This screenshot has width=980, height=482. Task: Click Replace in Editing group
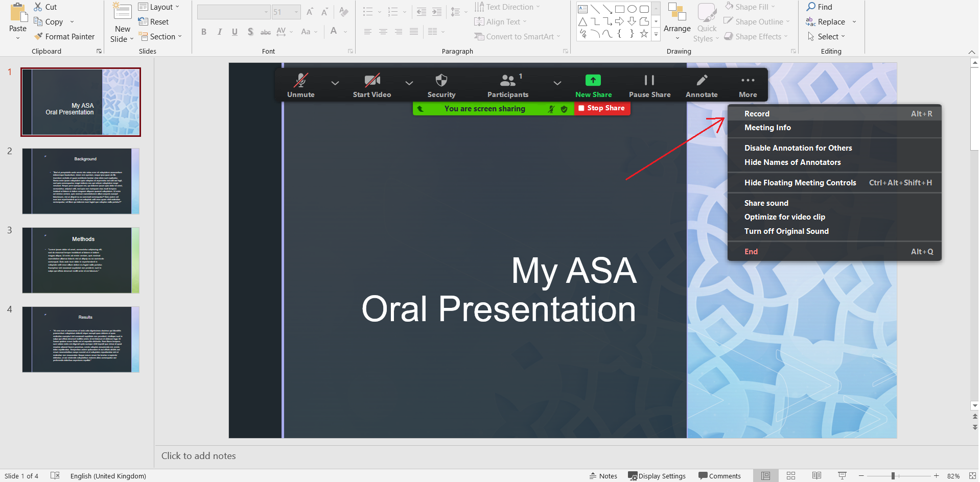point(825,21)
